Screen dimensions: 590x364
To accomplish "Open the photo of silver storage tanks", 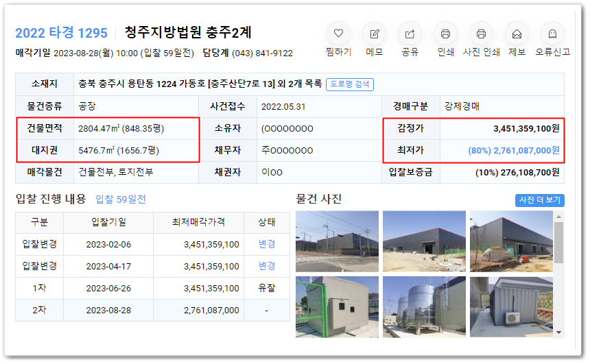I will pos(424,307).
